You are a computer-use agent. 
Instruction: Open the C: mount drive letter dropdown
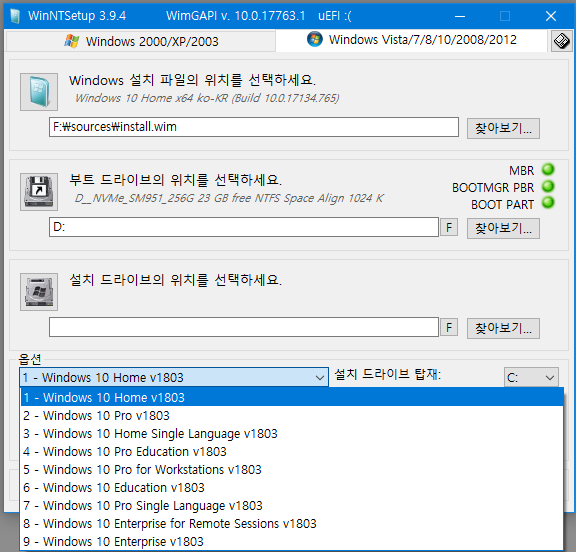coord(531,377)
